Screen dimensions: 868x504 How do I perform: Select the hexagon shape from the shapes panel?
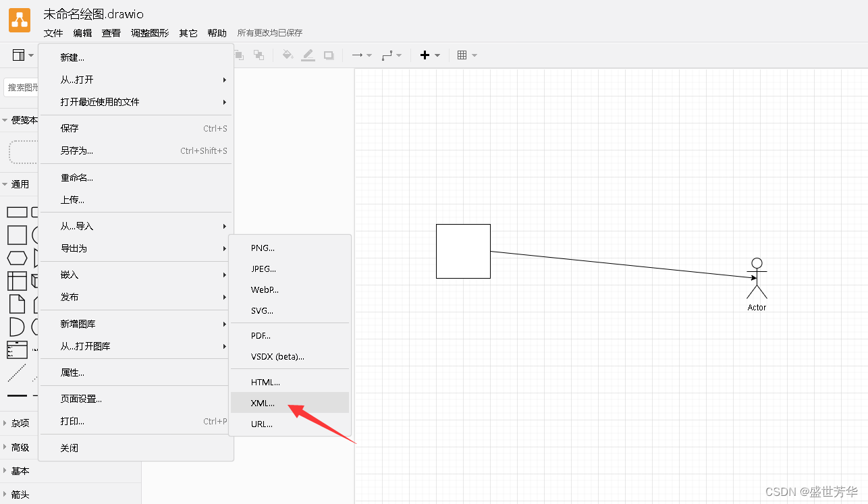pyautogui.click(x=18, y=257)
